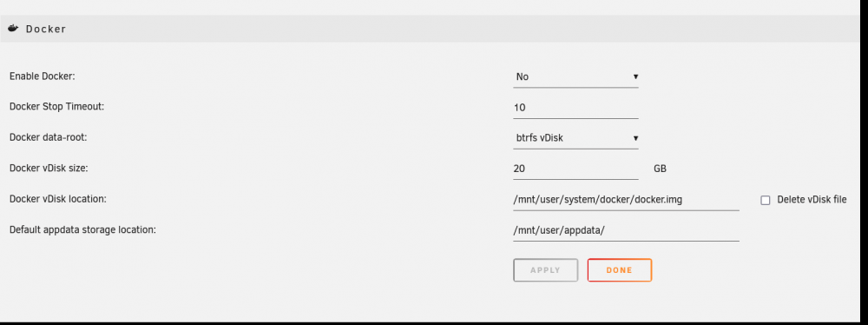Click the Docker Stop Timeout label
This screenshot has width=868, height=325.
coord(56,107)
